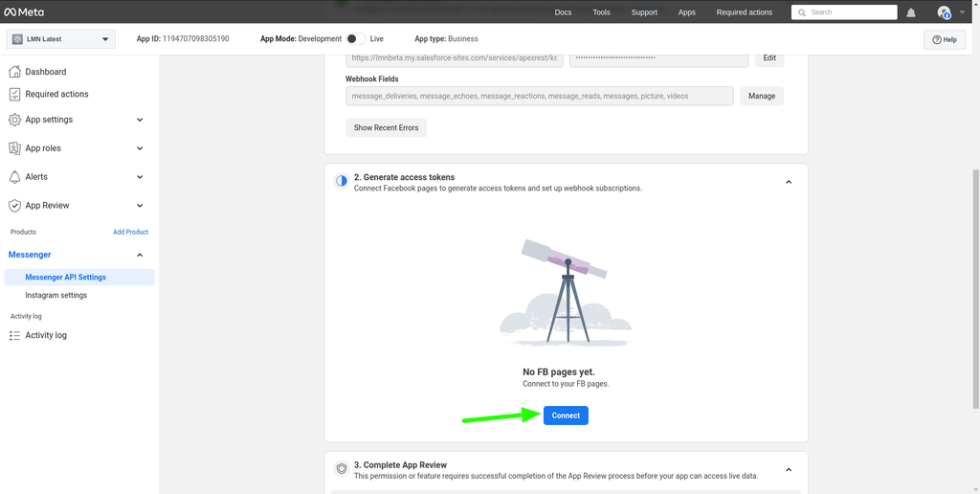The width and height of the screenshot is (980, 494).
Task: Open the Support menu
Action: (x=644, y=12)
